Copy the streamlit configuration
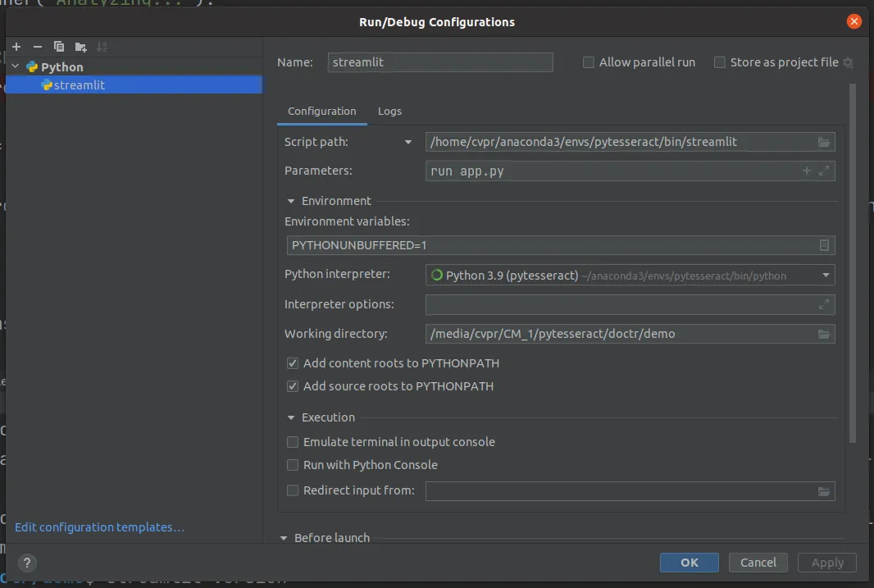The image size is (874, 588). click(x=57, y=47)
